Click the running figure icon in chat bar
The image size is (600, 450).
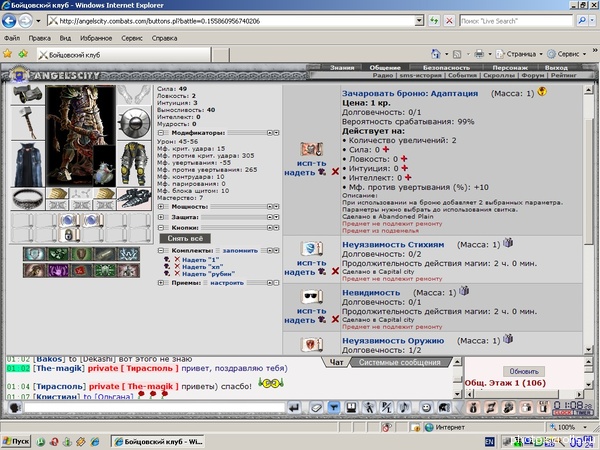tap(369, 408)
